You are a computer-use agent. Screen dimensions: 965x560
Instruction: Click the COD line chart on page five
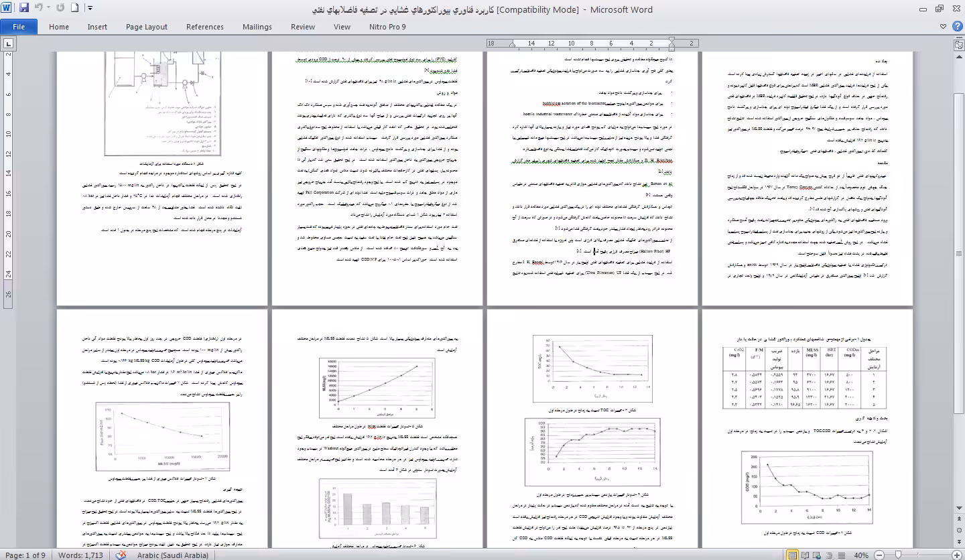point(806,488)
